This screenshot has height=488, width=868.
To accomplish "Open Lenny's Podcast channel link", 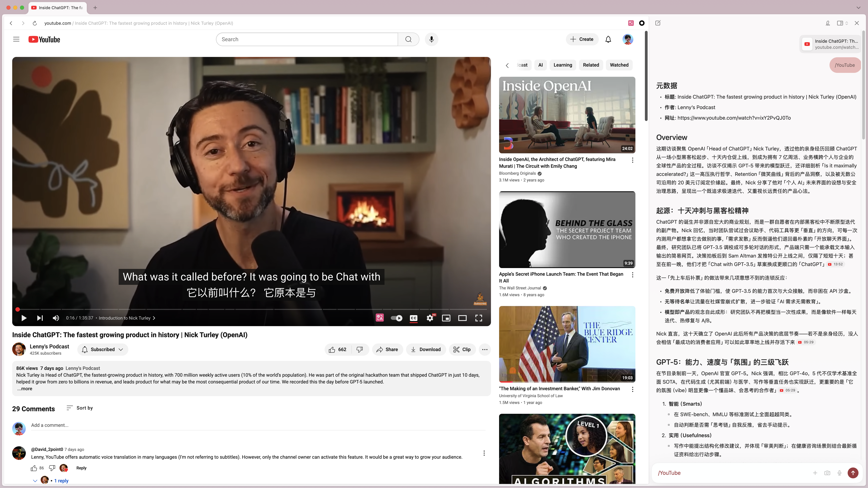I will coord(49,347).
